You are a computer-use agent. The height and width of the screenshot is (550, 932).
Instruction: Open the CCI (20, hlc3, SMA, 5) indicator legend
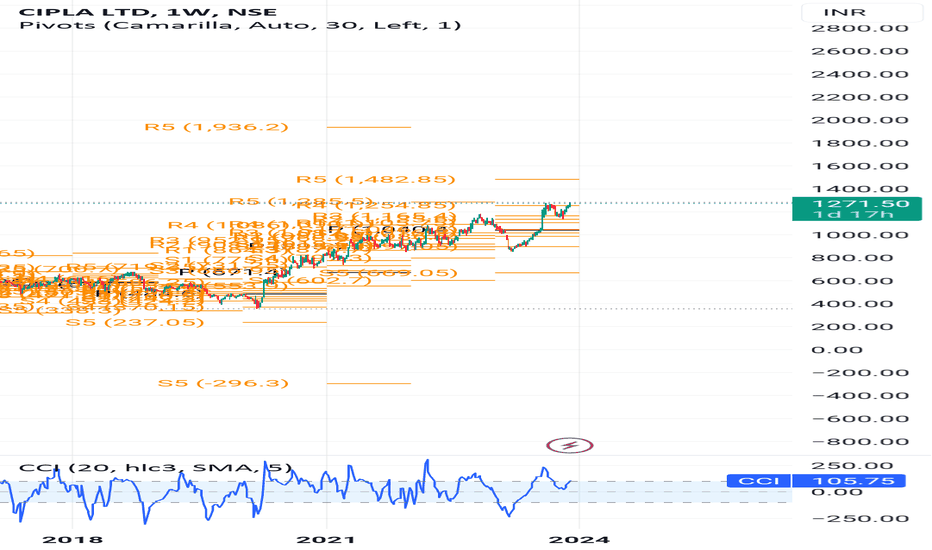(x=156, y=468)
